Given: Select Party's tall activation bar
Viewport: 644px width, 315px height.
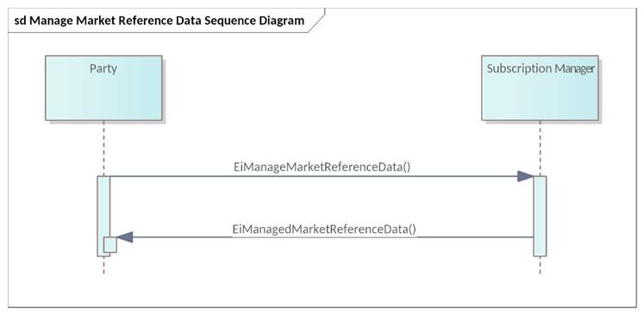Looking at the screenshot, I should (x=103, y=217).
